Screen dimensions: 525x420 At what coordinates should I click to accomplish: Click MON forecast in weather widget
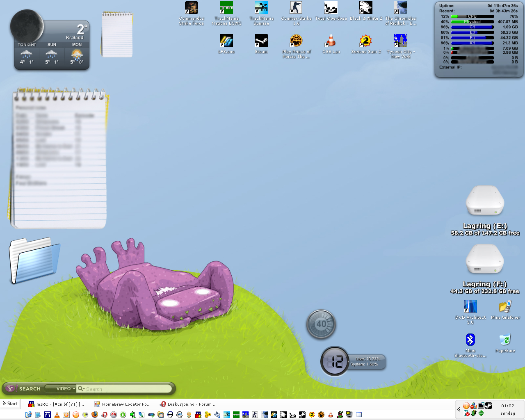coord(77,54)
